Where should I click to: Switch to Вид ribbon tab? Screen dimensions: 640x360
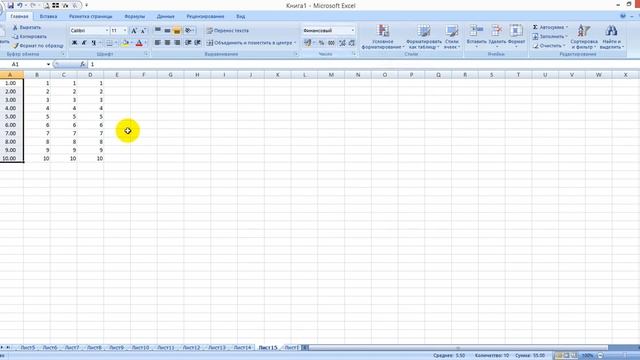(240, 16)
